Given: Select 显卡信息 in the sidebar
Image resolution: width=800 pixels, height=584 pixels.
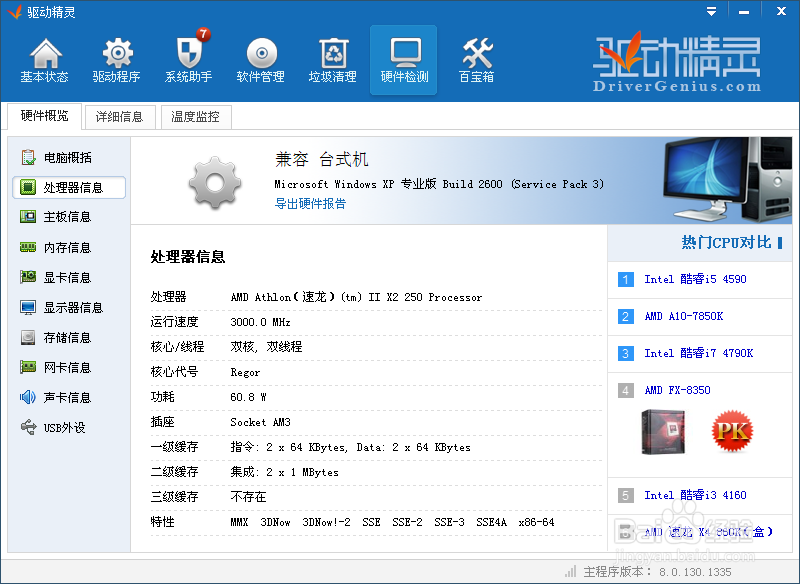Looking at the screenshot, I should point(68,277).
